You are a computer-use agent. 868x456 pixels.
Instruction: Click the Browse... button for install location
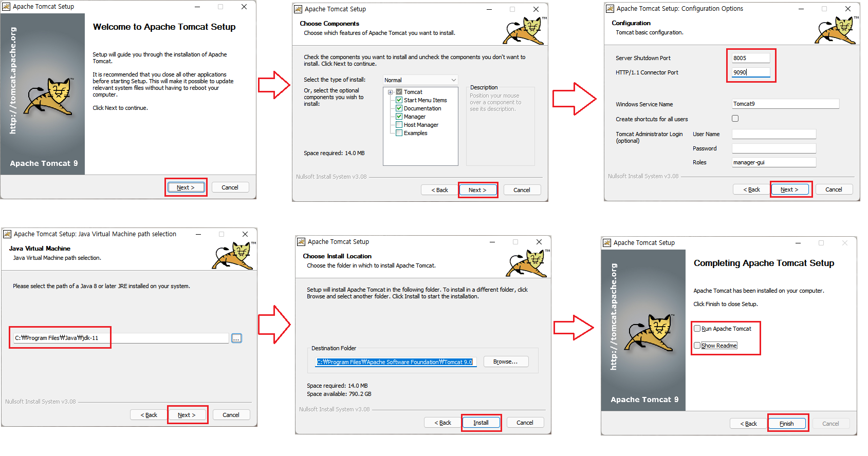pos(506,362)
